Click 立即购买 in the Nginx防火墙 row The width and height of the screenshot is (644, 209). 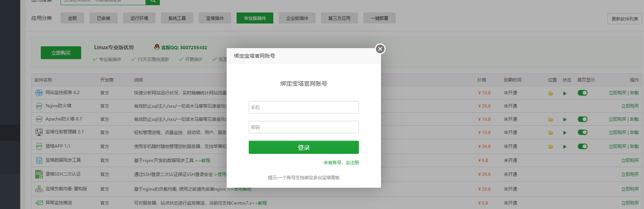click(630, 106)
